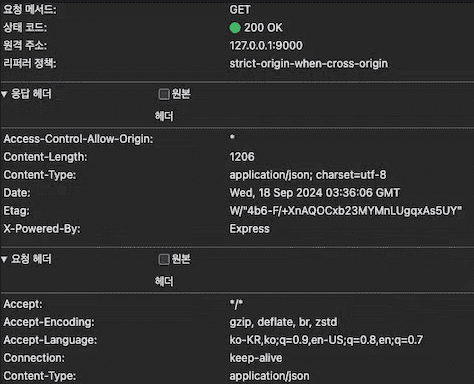The height and width of the screenshot is (384, 474).
Task: Click the Connection header name
Action: (34, 358)
